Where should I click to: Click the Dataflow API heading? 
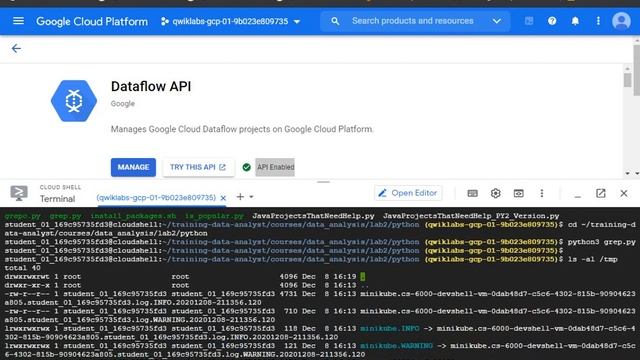click(151, 87)
